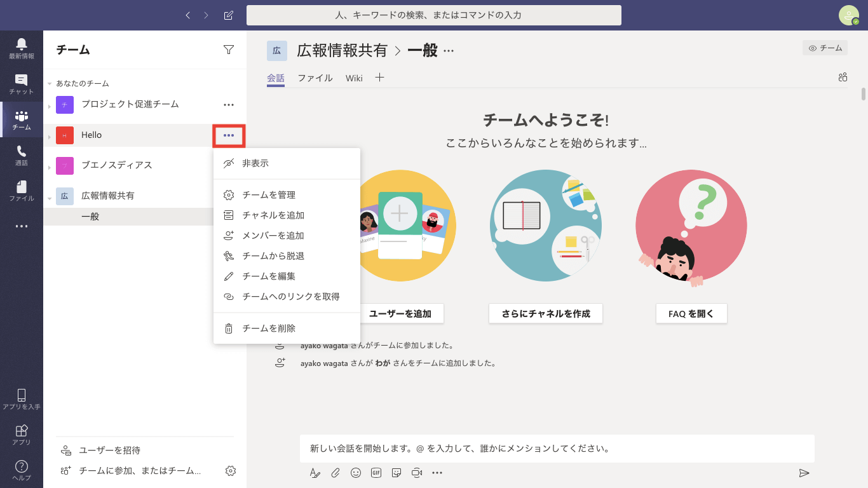The height and width of the screenshot is (488, 868).
Task: Collapse the あなたのチーム section
Action: coord(50,83)
